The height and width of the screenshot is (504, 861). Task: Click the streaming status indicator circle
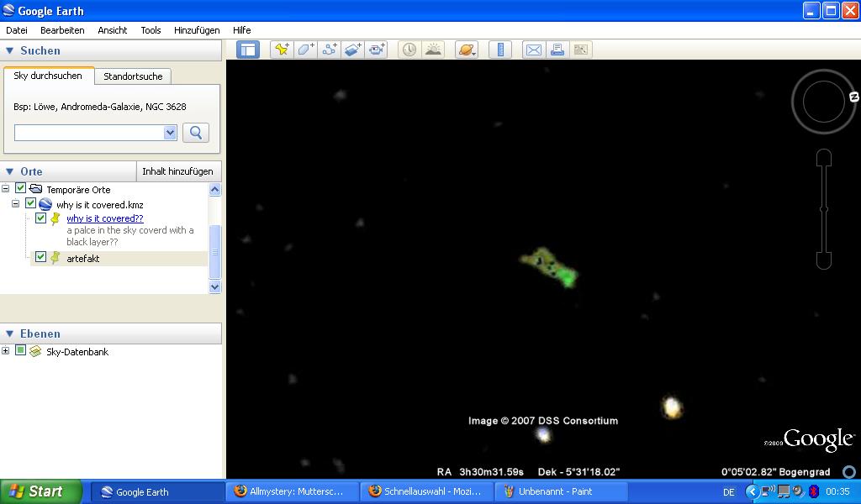tap(849, 471)
